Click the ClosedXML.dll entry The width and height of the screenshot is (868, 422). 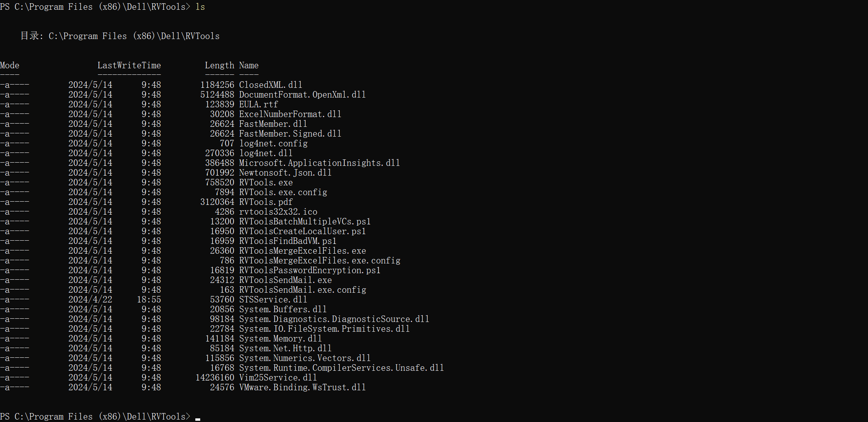click(x=271, y=85)
